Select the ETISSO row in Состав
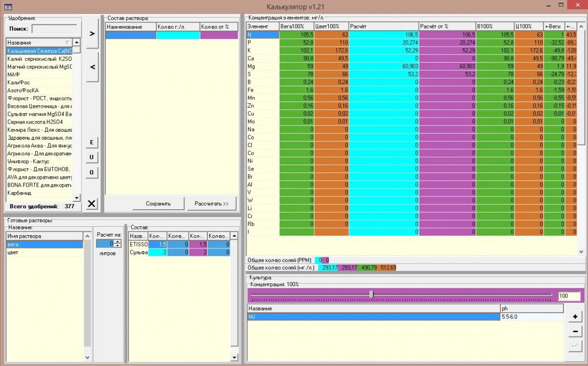Screen dimensions: 588x366 point(179,244)
